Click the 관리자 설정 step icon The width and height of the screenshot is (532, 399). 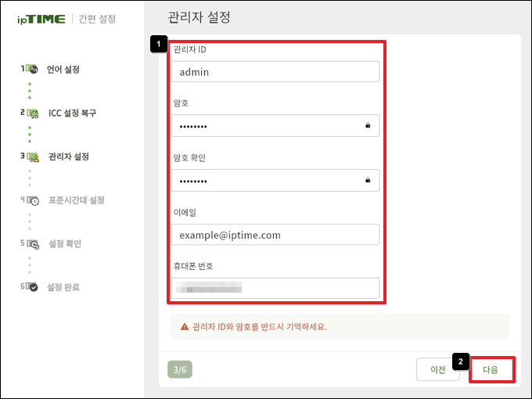(33, 157)
